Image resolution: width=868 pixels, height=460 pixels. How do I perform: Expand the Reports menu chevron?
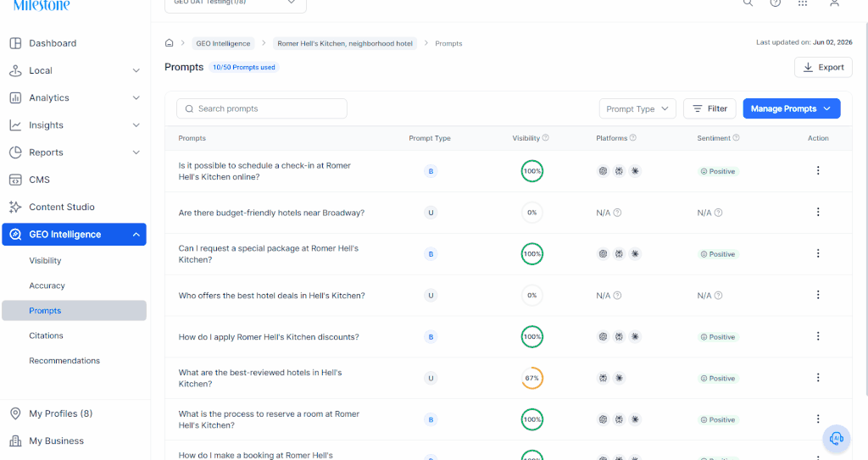click(136, 152)
